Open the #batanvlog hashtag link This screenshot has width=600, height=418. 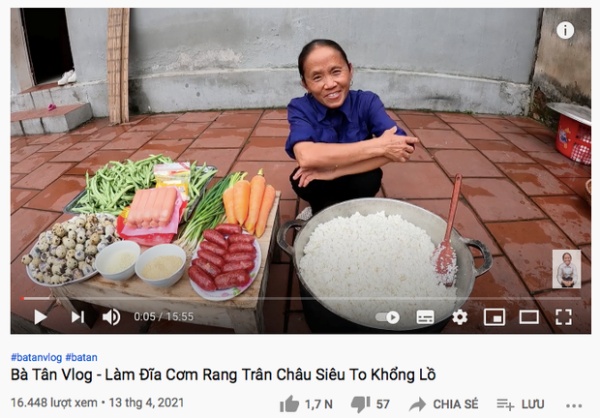(x=36, y=358)
